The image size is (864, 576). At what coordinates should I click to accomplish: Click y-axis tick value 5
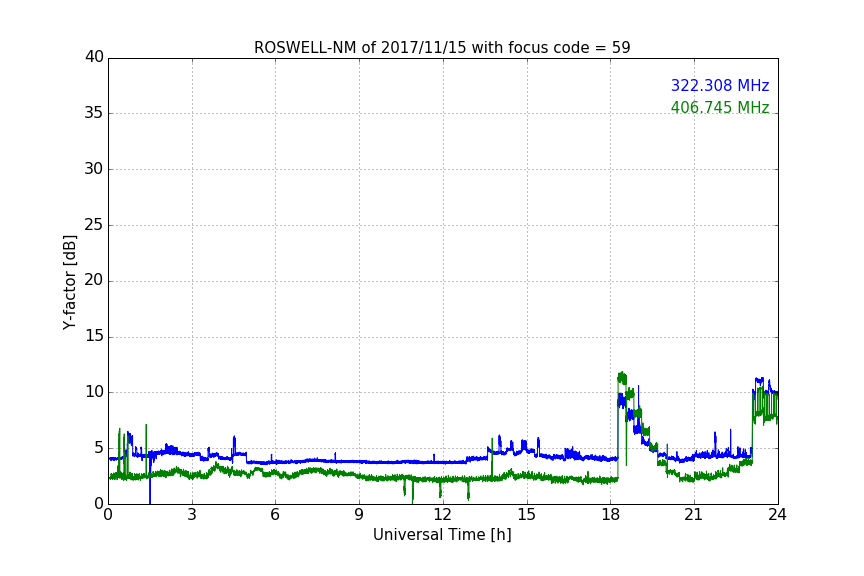click(x=99, y=448)
